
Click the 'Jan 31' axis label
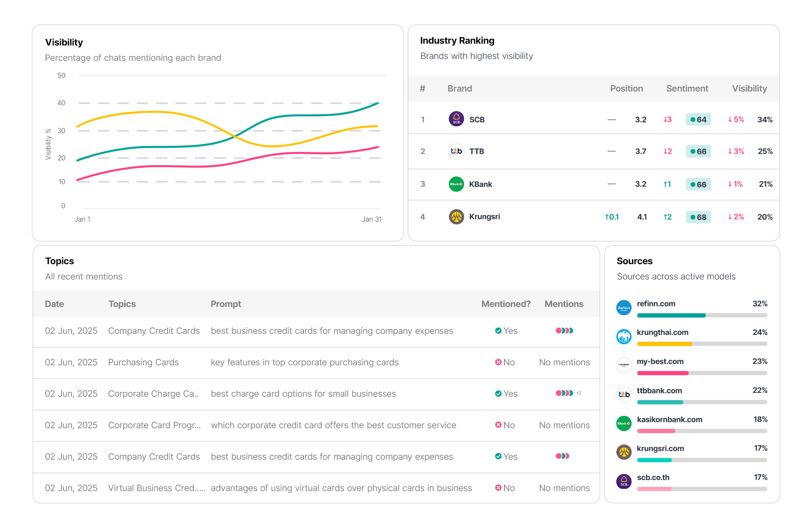point(371,219)
